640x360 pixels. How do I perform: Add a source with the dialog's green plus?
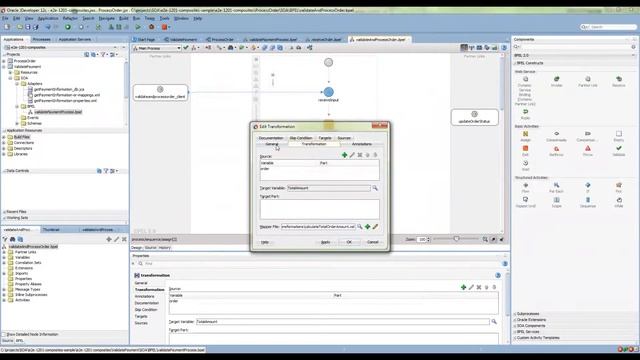pyautogui.click(x=344, y=155)
